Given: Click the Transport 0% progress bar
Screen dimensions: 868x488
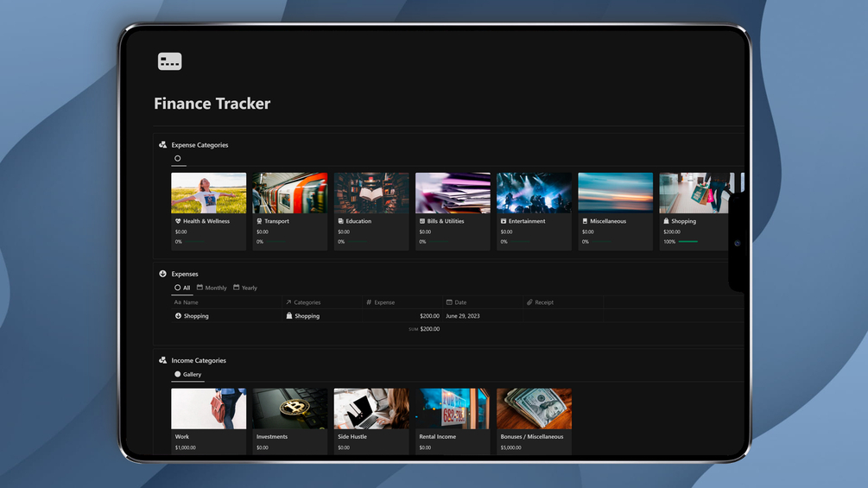Looking at the screenshot, I should 276,242.
